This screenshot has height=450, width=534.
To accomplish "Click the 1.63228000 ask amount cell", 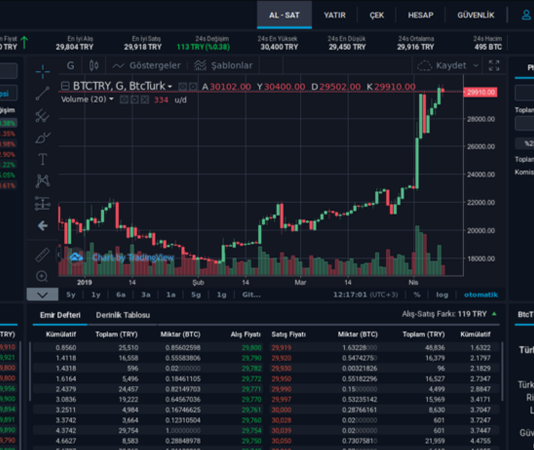I will tap(360, 348).
